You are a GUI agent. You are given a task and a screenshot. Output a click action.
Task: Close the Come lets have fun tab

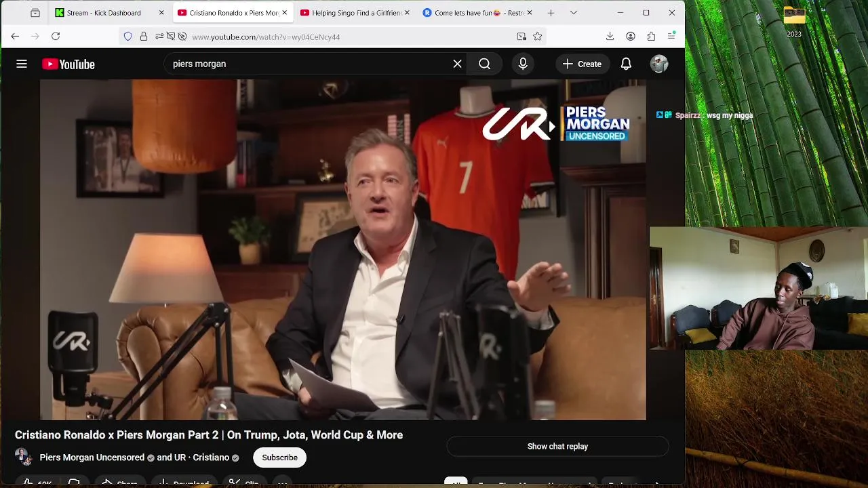coord(530,13)
